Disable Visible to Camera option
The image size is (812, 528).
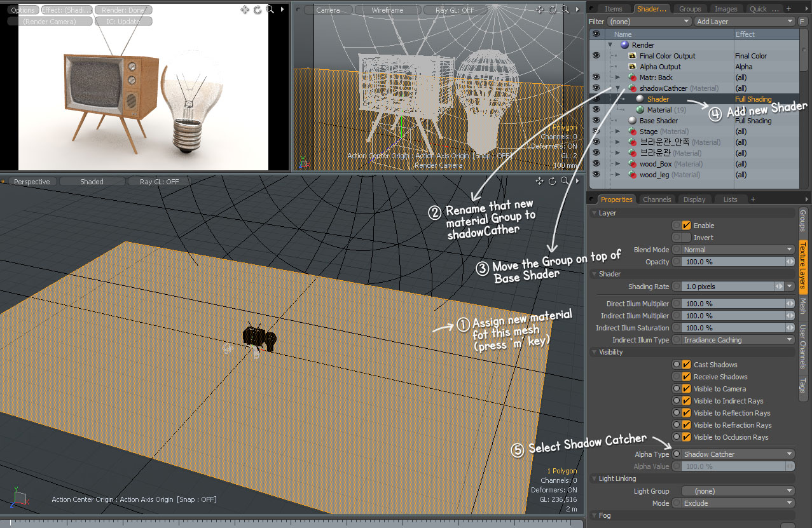pyautogui.click(x=686, y=389)
